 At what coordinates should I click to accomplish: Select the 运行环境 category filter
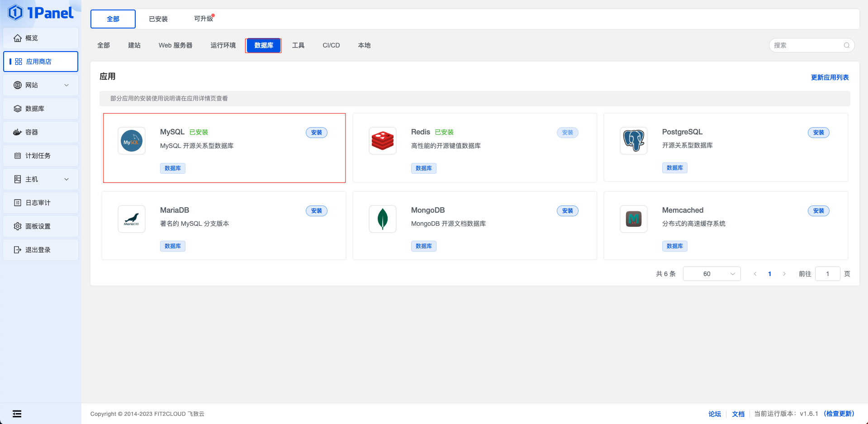[x=223, y=45]
